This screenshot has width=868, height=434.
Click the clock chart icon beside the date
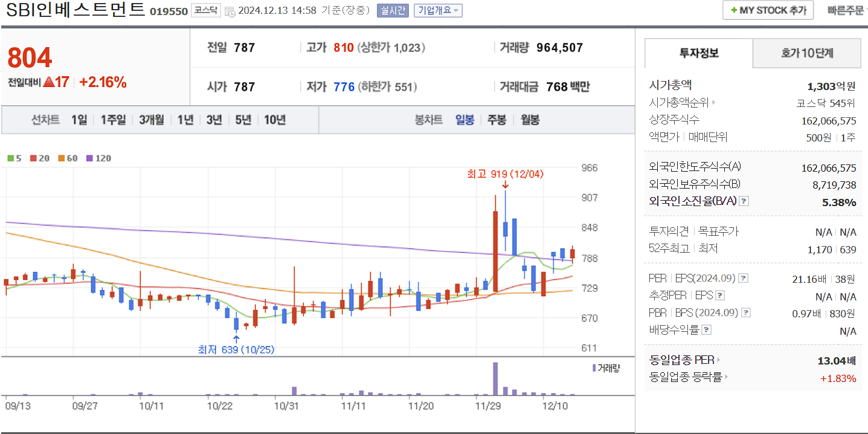click(x=231, y=11)
